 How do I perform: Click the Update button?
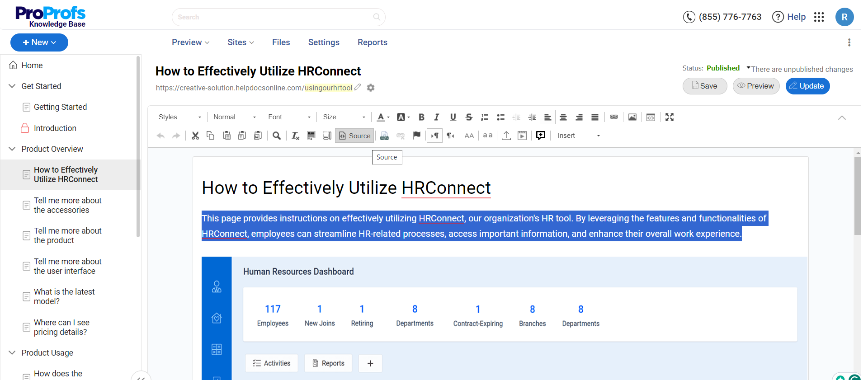pos(807,86)
